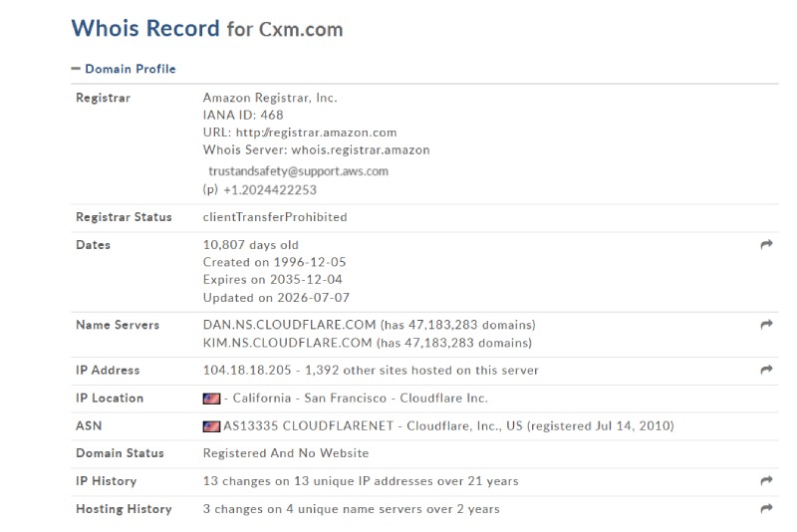The height and width of the screenshot is (532, 797).
Task: Click whois.registrar.amazon server text
Action: pyautogui.click(x=361, y=149)
